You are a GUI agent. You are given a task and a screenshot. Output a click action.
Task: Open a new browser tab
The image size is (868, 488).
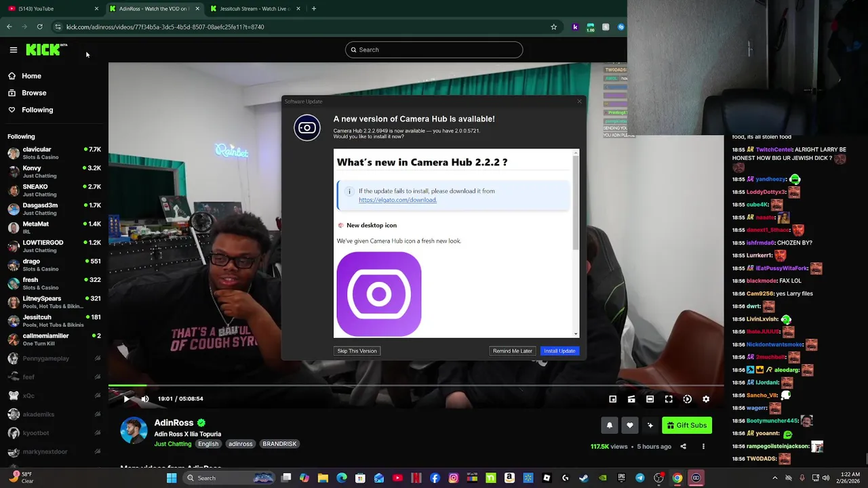313,9
